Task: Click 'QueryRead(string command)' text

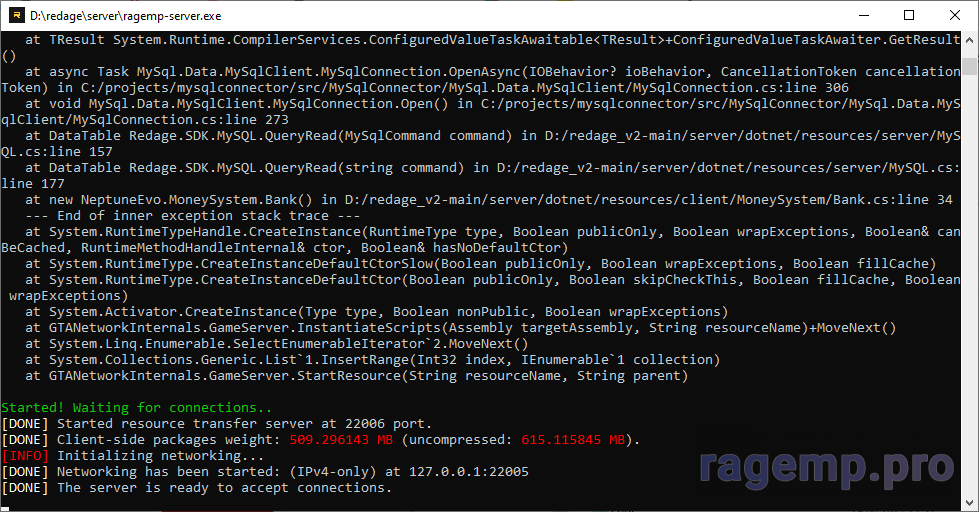Action: pos(365,168)
